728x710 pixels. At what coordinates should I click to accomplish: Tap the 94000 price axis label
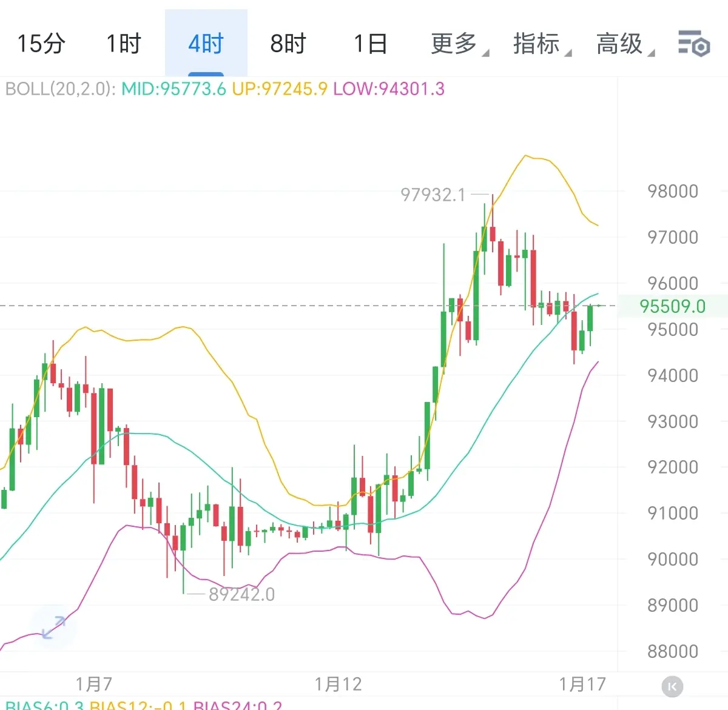coord(673,375)
